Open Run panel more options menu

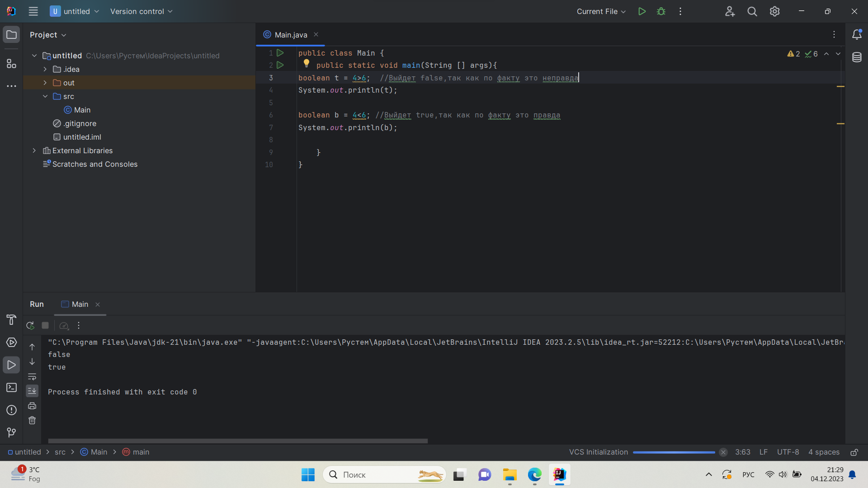[x=79, y=325]
